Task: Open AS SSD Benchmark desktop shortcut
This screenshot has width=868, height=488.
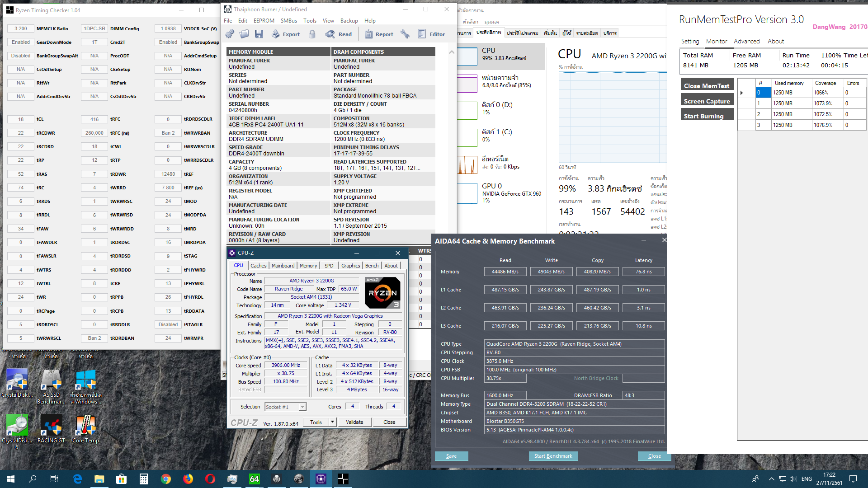Action: 51,386
